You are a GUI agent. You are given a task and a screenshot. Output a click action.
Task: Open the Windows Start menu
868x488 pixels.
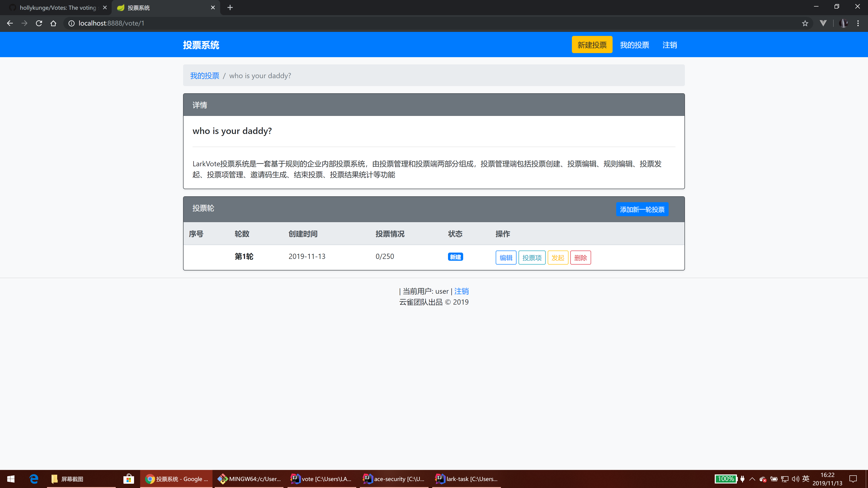11,479
